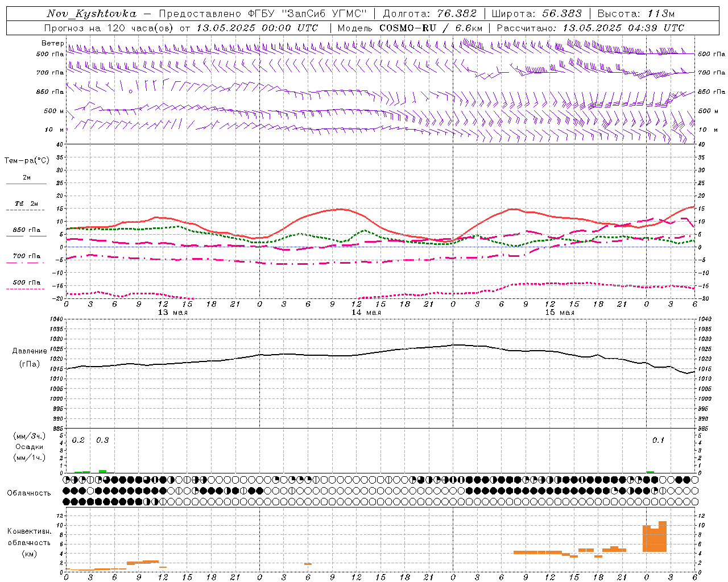Click the "10 м" wind level label on left

click(x=55, y=130)
